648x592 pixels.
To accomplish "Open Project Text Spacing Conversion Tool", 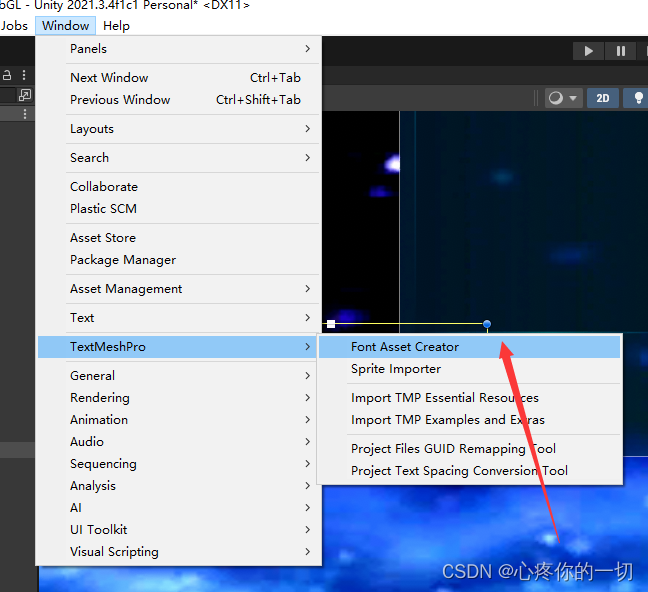I will point(469,470).
